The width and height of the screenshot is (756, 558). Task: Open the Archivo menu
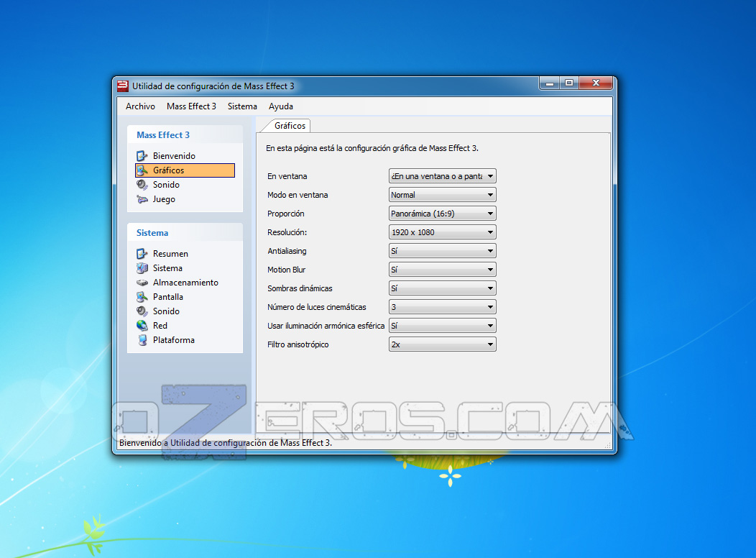140,106
